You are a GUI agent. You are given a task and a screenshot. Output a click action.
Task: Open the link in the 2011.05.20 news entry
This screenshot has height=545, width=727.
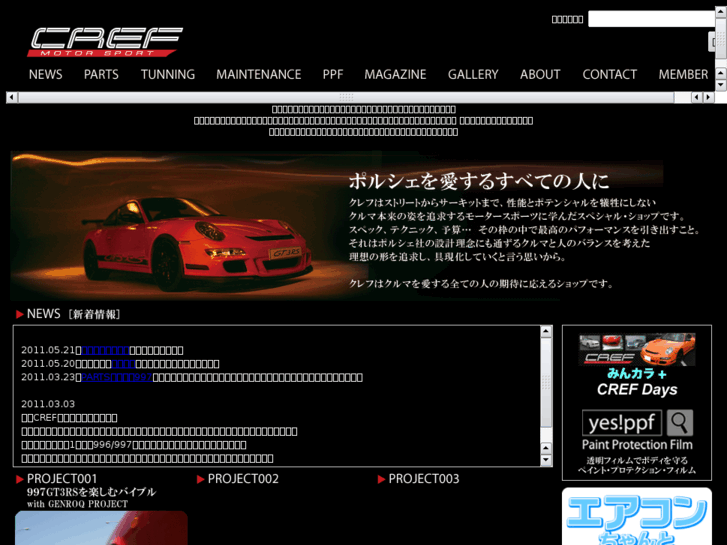123,364
